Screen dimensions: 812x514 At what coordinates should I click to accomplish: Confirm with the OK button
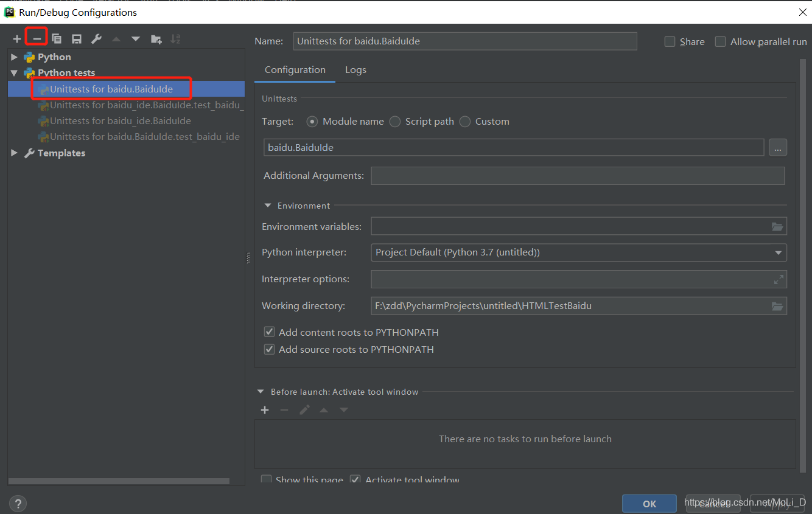[649, 504]
